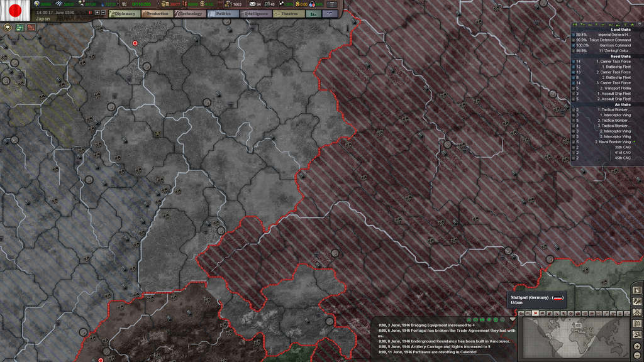Zoom in with round plus button
The image size is (644, 362).
click(x=637, y=346)
